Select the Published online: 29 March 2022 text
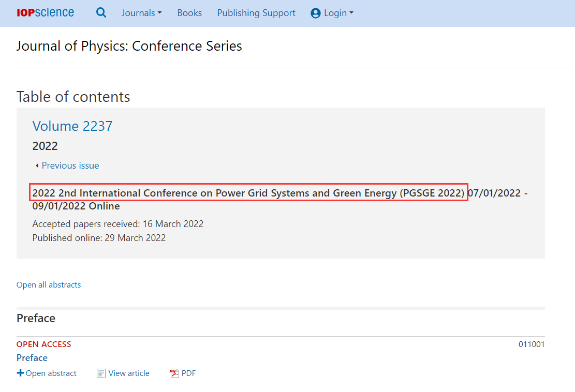 click(x=99, y=238)
